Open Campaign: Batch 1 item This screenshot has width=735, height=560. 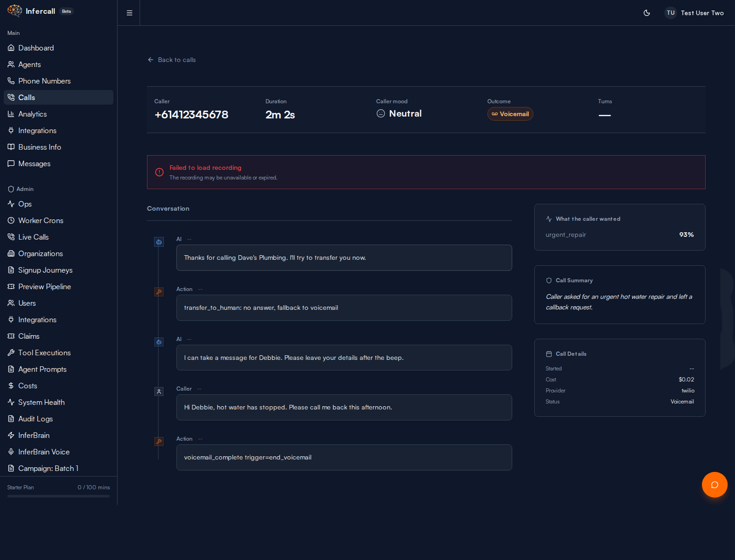48,468
